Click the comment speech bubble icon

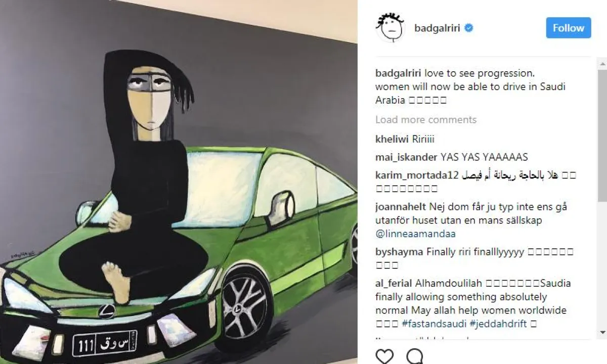click(x=415, y=356)
